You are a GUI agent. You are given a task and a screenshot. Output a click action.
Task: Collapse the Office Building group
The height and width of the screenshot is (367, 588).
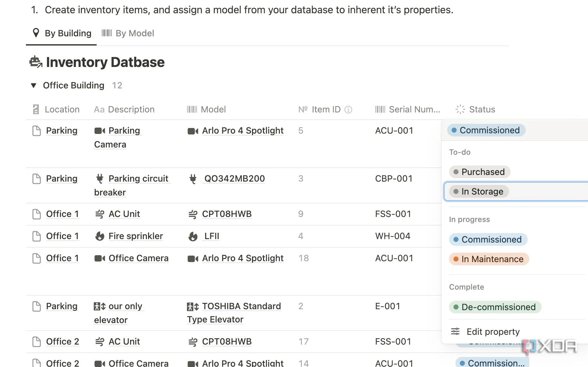(33, 85)
